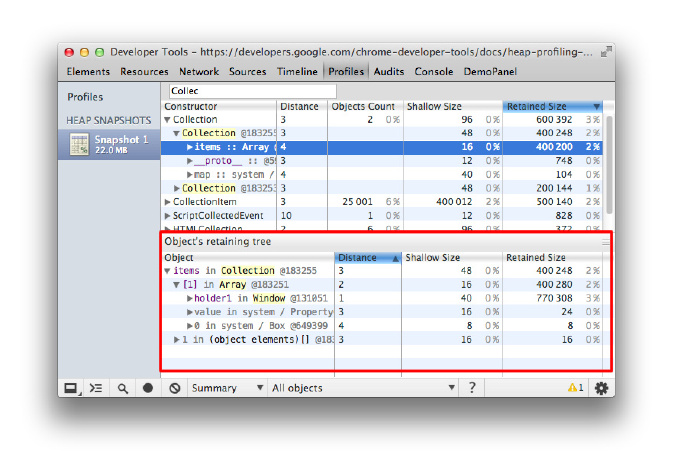Click the clear all profiles icon
This screenshot has width=690, height=463.
(x=175, y=388)
